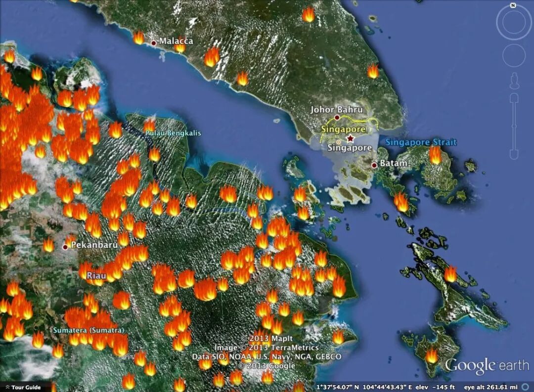Click the eye alt 261.61 mi readout

[x=491, y=387]
